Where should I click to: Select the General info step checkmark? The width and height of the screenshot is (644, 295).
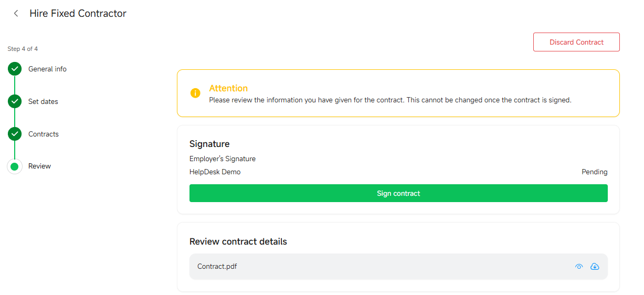(x=15, y=69)
